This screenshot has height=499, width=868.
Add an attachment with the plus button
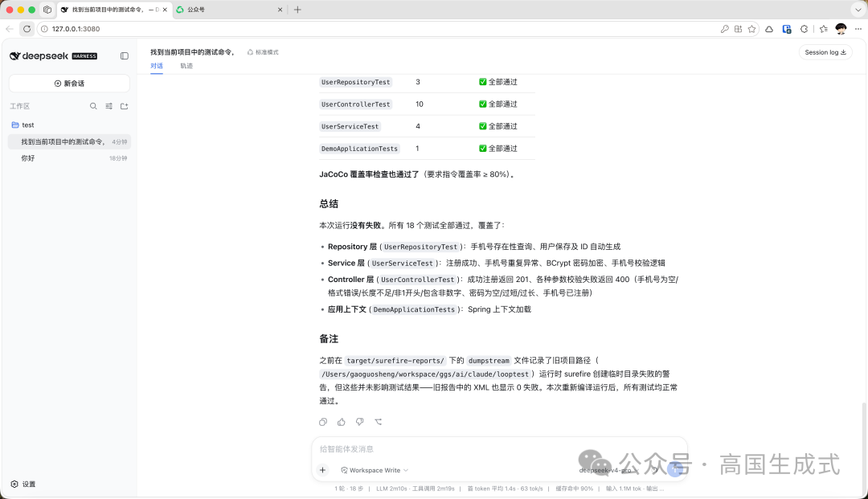coord(323,470)
